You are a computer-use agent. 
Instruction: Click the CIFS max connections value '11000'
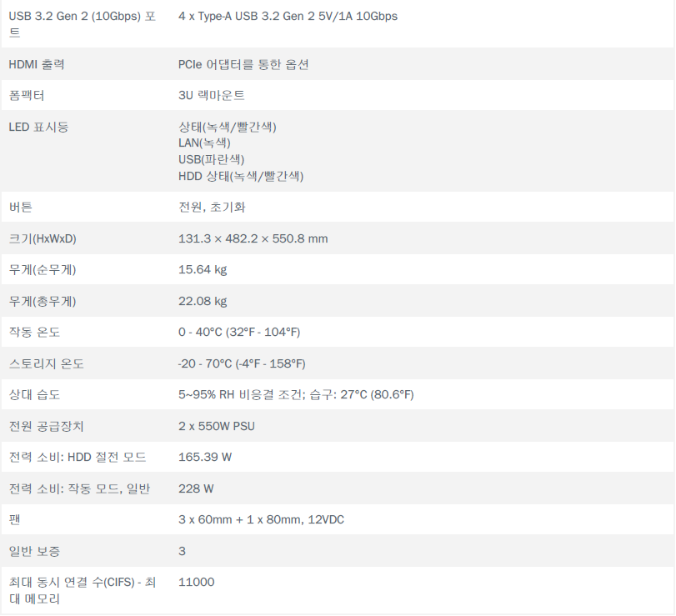coord(196,582)
